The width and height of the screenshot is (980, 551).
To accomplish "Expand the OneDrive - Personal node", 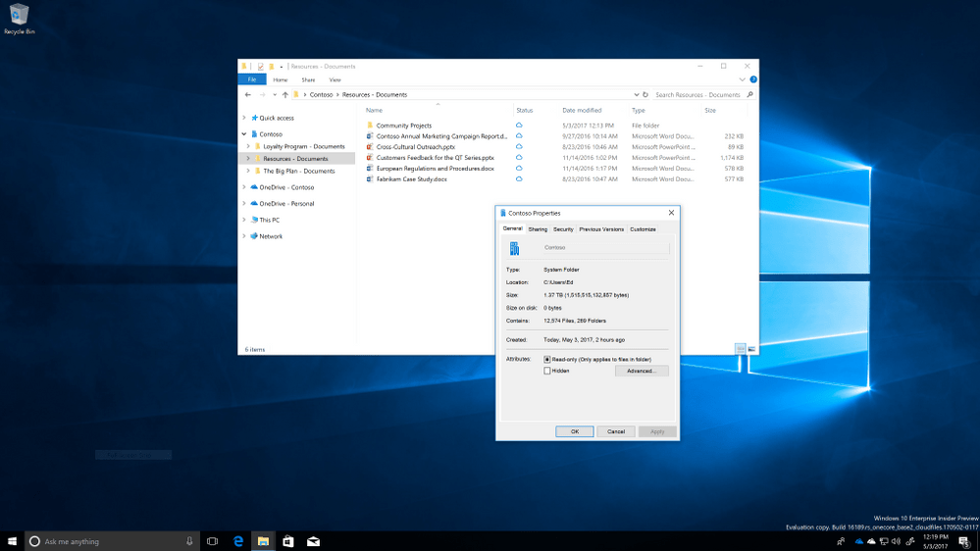I will (x=244, y=204).
